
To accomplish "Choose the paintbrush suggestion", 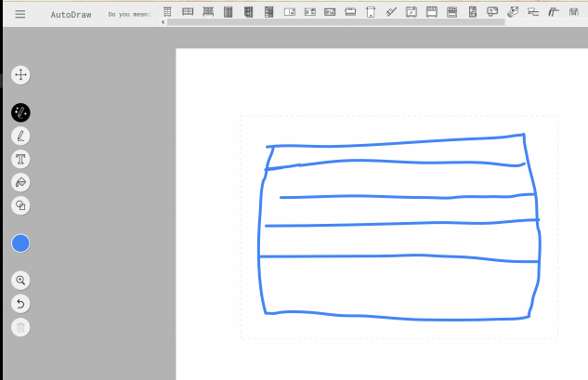I will click(391, 12).
